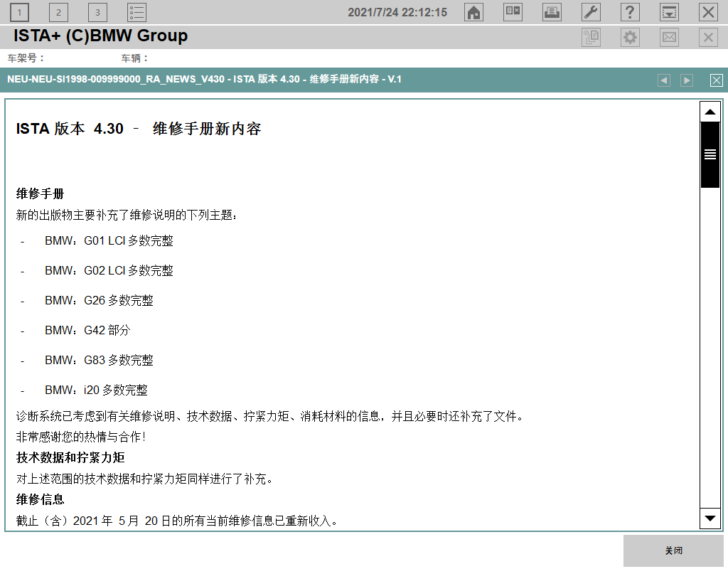Click the scrollbar up arrow
Image resolution: width=728 pixels, height=569 pixels.
click(x=710, y=112)
